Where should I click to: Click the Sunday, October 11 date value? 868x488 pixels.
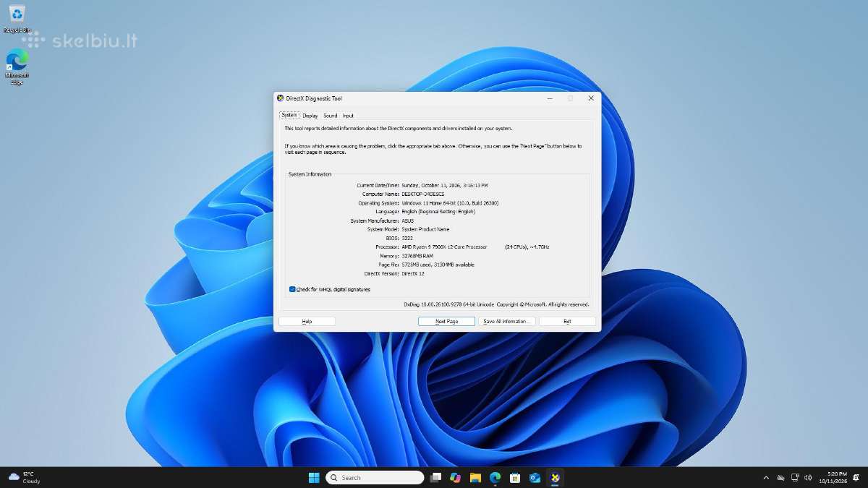[445, 185]
